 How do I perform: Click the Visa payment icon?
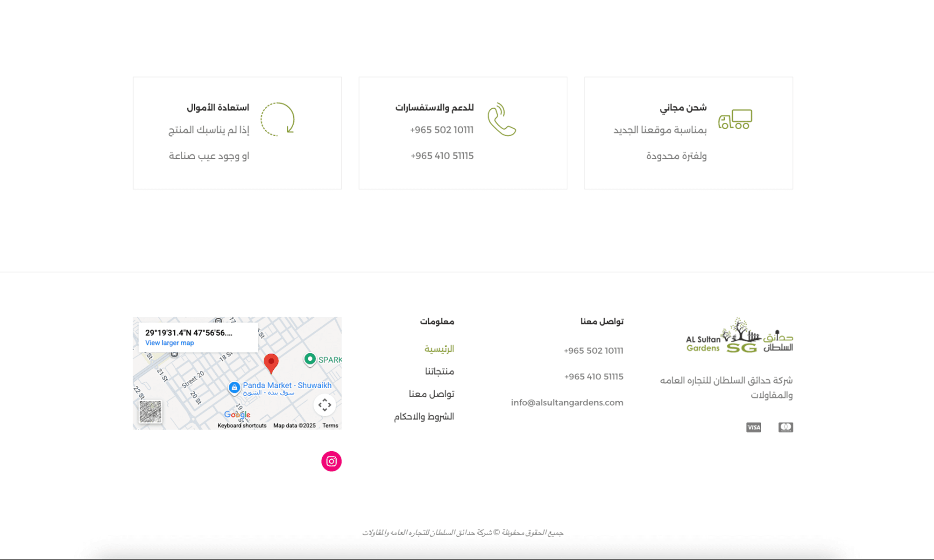[x=754, y=427]
